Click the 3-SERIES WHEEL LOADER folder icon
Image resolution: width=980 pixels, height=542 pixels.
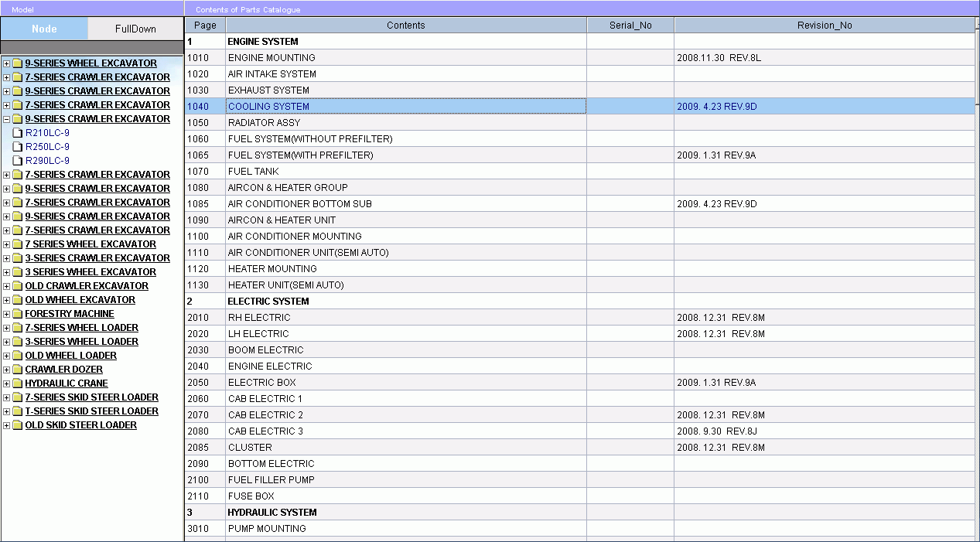point(17,342)
